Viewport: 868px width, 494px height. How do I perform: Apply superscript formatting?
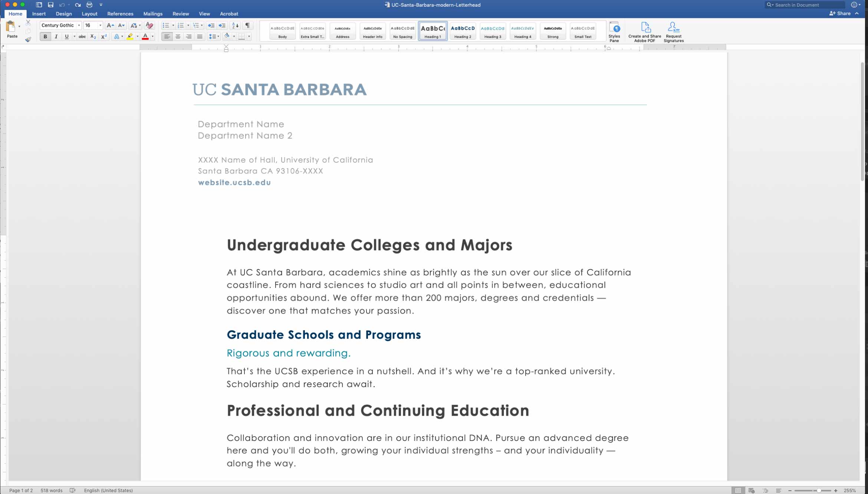pos(104,36)
